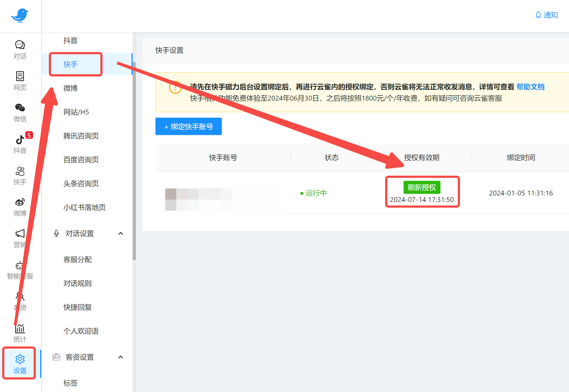This screenshot has height=392, width=569.
Task: Collapse the 对话设置 section chevron
Action: tap(121, 233)
